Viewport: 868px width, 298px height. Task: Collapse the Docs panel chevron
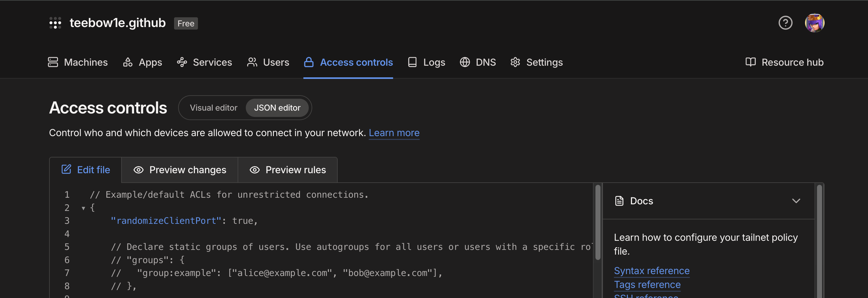796,201
